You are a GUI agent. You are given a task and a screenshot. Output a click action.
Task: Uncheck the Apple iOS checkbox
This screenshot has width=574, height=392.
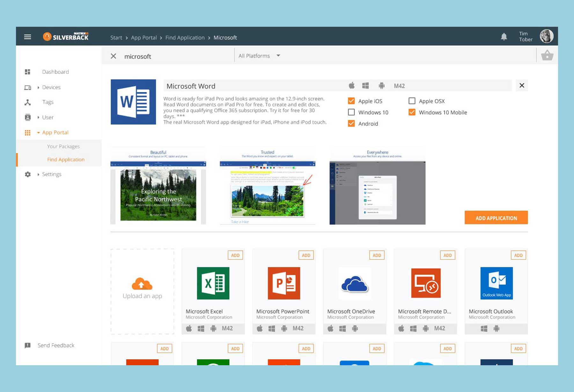click(x=351, y=101)
